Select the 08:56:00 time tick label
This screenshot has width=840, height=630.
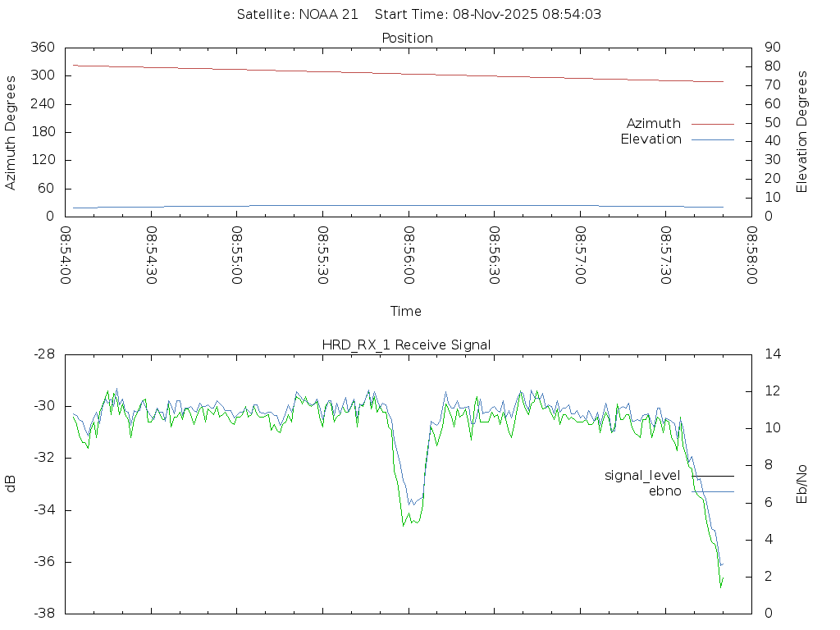[x=409, y=255]
